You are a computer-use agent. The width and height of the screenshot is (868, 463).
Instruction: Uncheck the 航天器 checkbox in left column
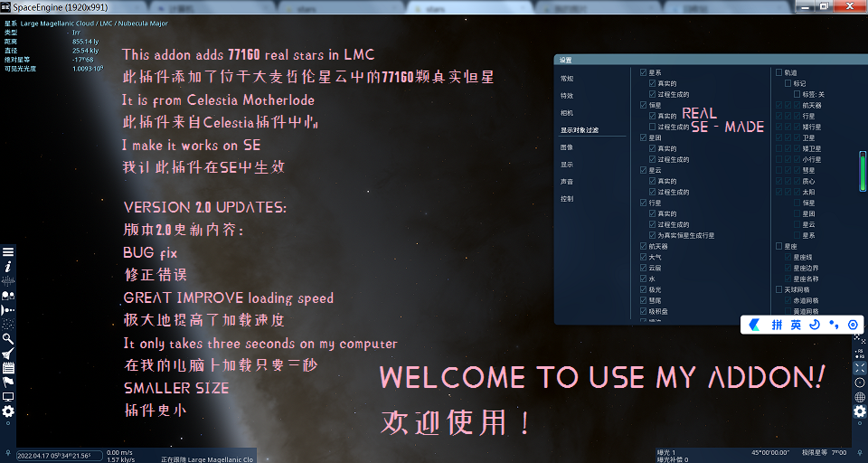coord(643,246)
